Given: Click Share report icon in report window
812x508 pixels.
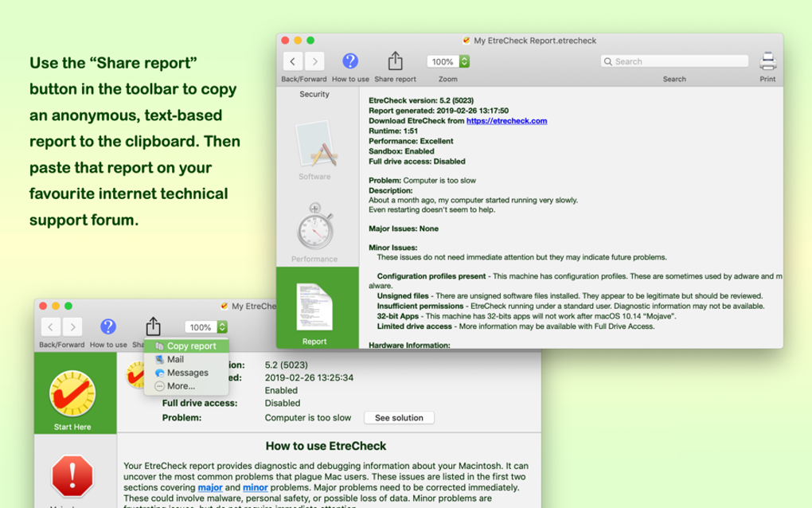Looking at the screenshot, I should [395, 61].
